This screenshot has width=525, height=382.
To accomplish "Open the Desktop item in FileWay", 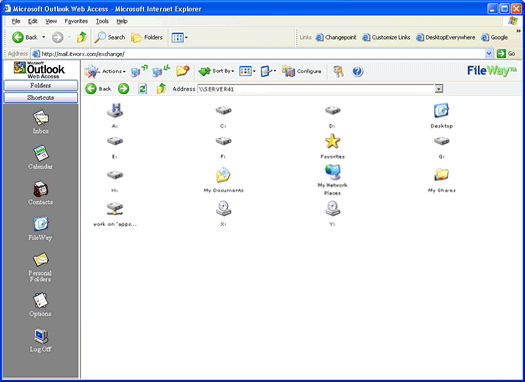I will [441, 111].
